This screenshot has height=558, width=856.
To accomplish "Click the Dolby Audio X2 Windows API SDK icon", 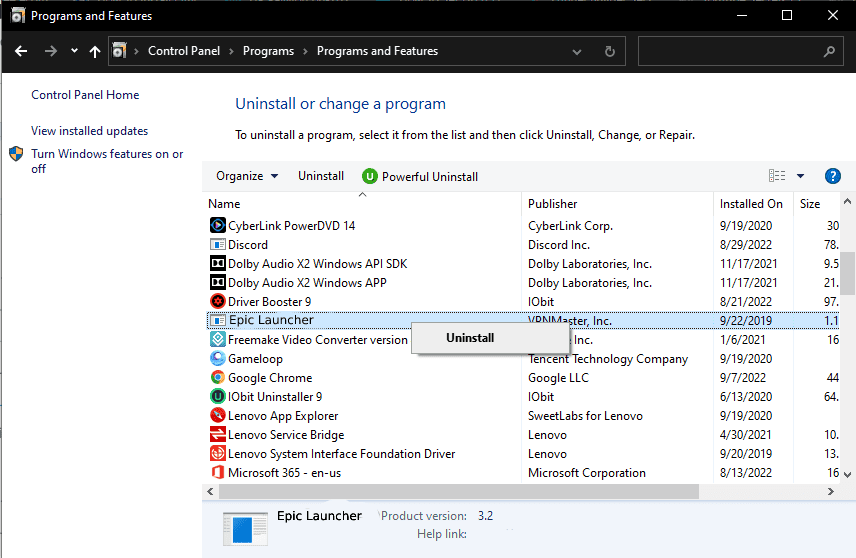I will (x=218, y=263).
